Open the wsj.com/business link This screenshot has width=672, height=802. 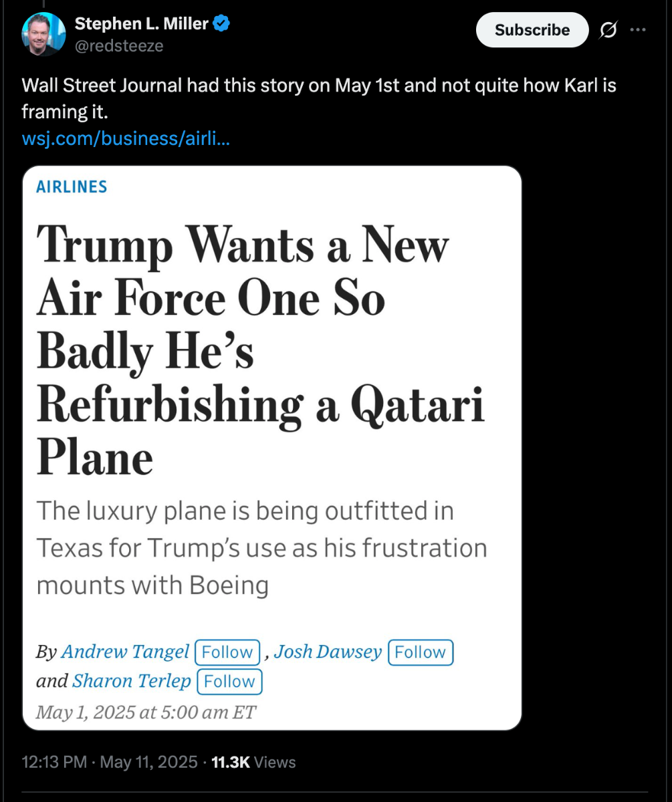[126, 140]
